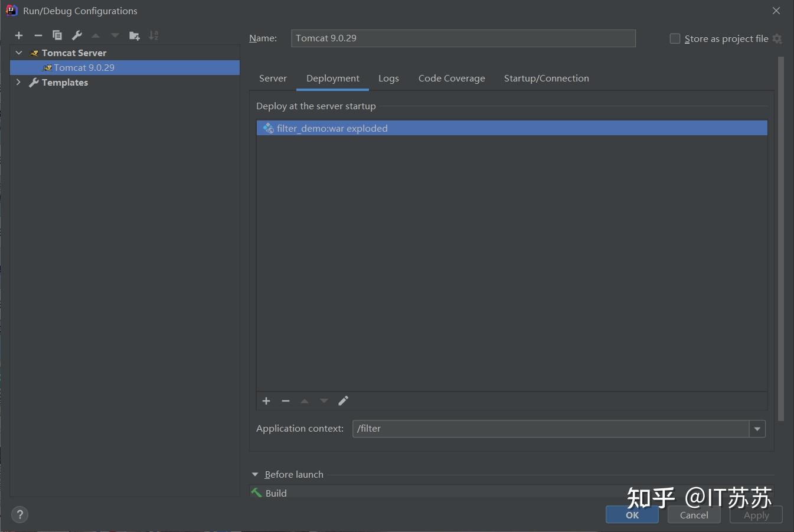Viewport: 794px width, 532px height.
Task: Collapse the Before launch section
Action: click(x=255, y=474)
